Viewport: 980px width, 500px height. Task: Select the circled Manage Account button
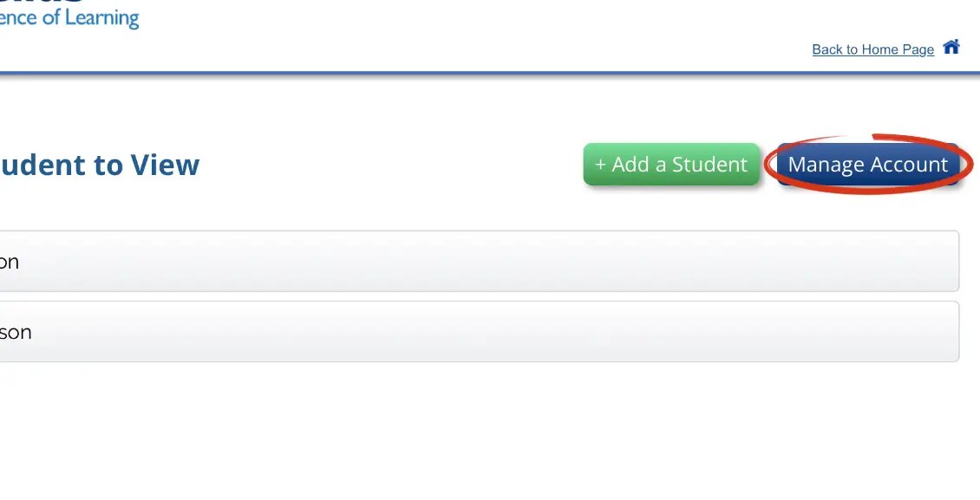pyautogui.click(x=867, y=164)
